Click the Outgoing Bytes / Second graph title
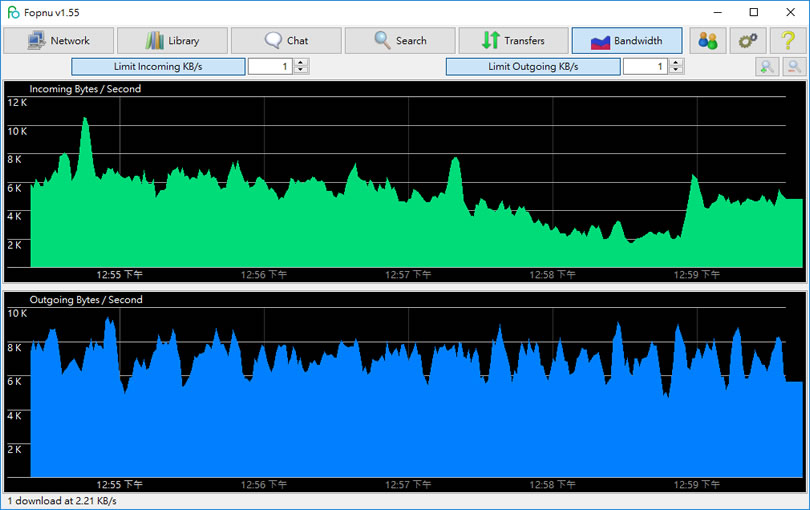The image size is (810, 510). tap(86, 300)
